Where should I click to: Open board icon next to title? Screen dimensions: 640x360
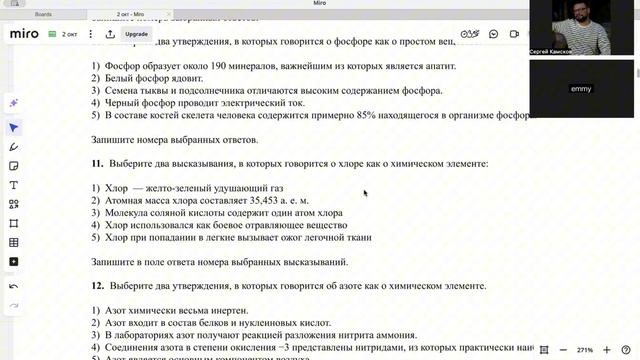coord(52,34)
